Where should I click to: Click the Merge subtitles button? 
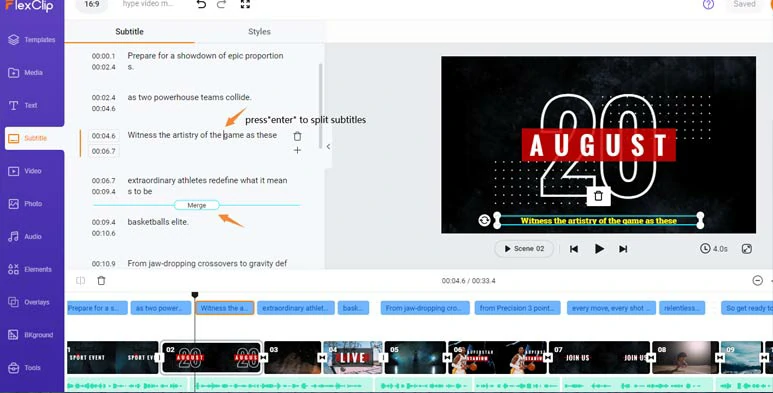[x=197, y=205]
